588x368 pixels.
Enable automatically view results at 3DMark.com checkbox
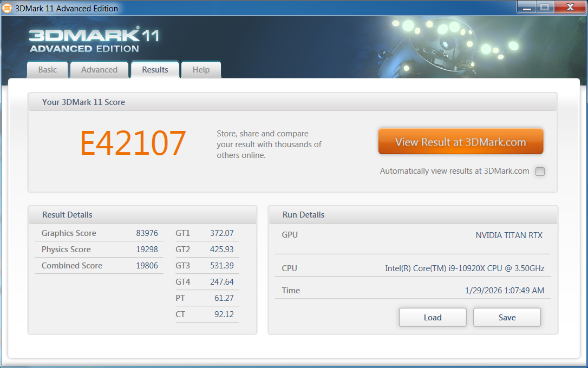click(540, 172)
